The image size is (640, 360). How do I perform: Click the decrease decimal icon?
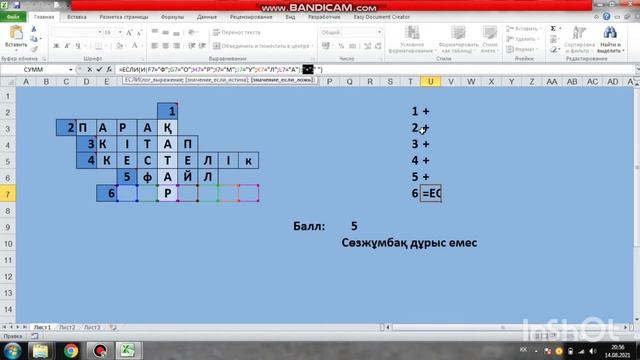[378, 46]
